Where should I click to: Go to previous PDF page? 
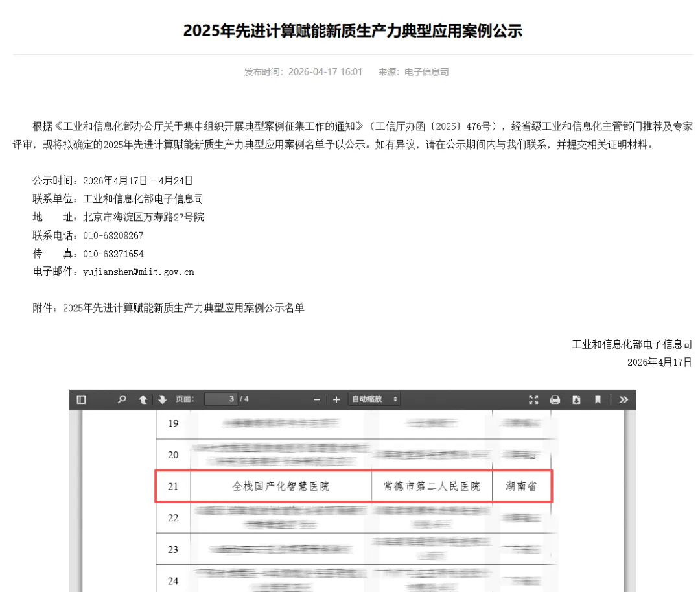pyautogui.click(x=143, y=399)
